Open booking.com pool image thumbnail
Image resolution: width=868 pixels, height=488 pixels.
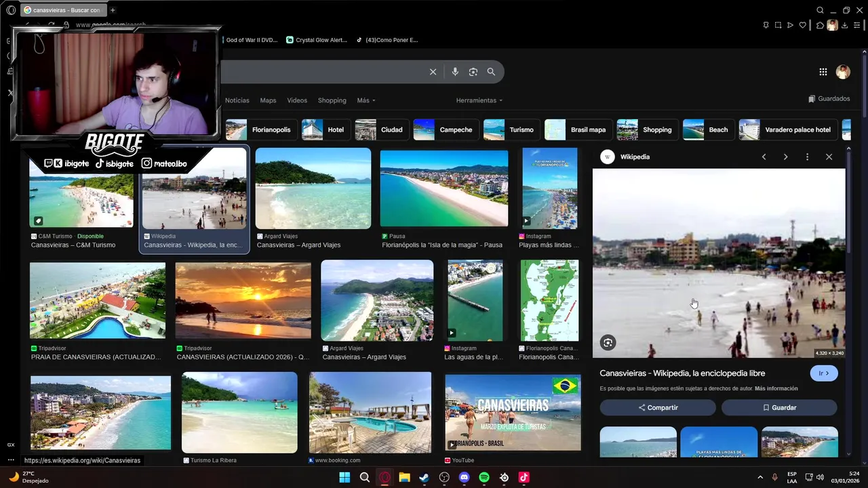370,412
